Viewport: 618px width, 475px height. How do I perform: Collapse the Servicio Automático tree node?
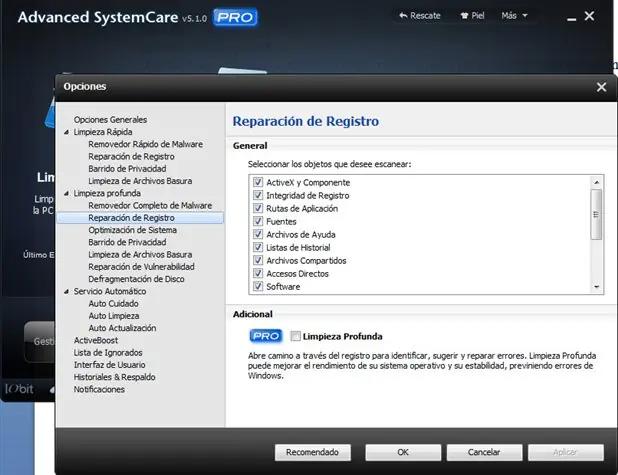(66, 291)
